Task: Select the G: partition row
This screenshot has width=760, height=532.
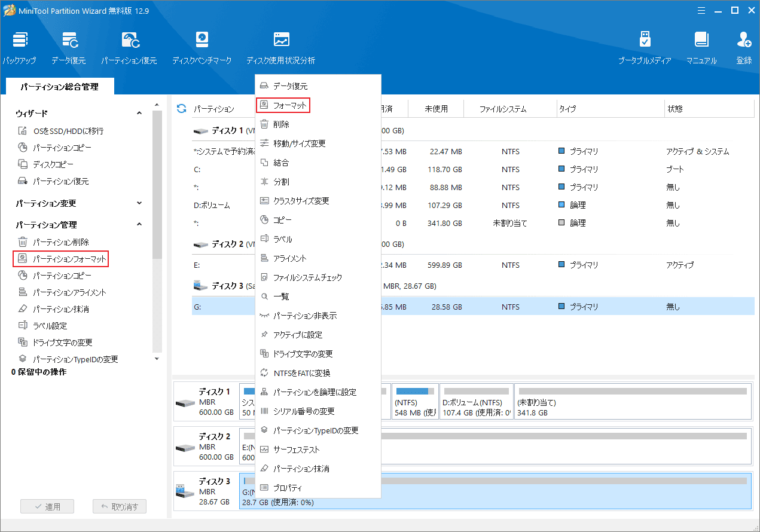Action: 472,307
